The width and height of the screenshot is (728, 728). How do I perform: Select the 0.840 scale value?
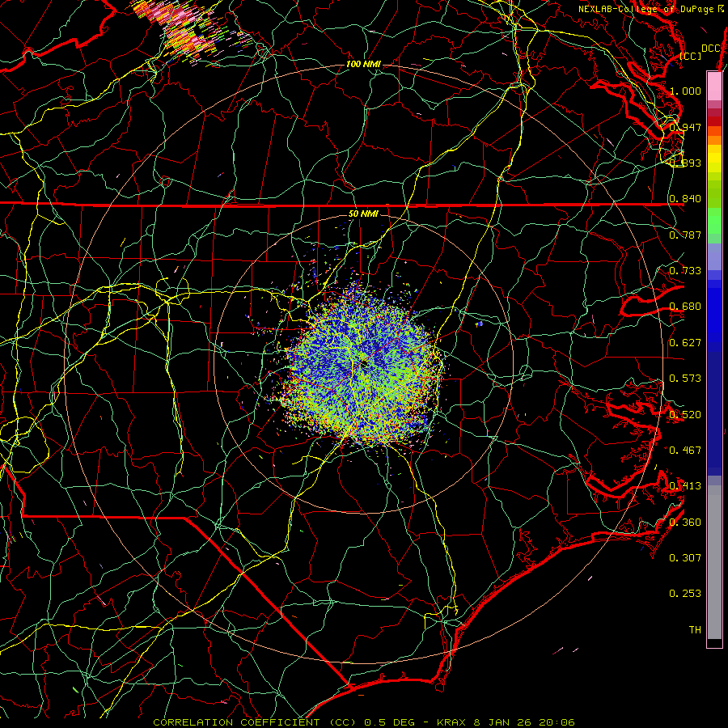[x=685, y=199]
